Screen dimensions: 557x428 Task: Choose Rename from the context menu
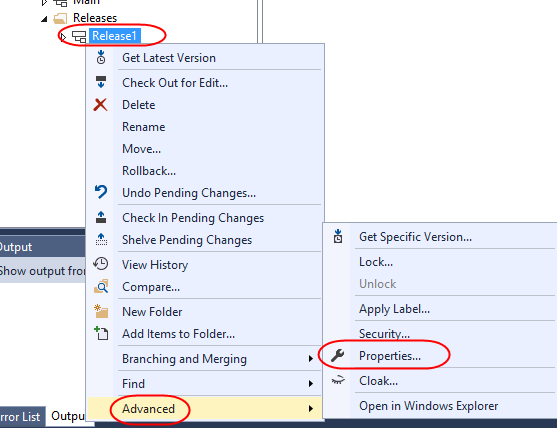click(x=144, y=127)
